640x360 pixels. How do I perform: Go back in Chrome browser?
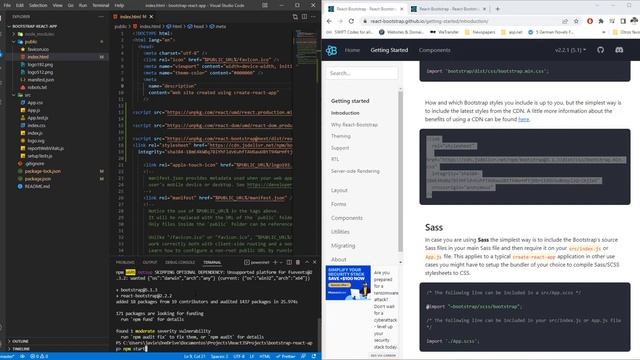click(329, 21)
